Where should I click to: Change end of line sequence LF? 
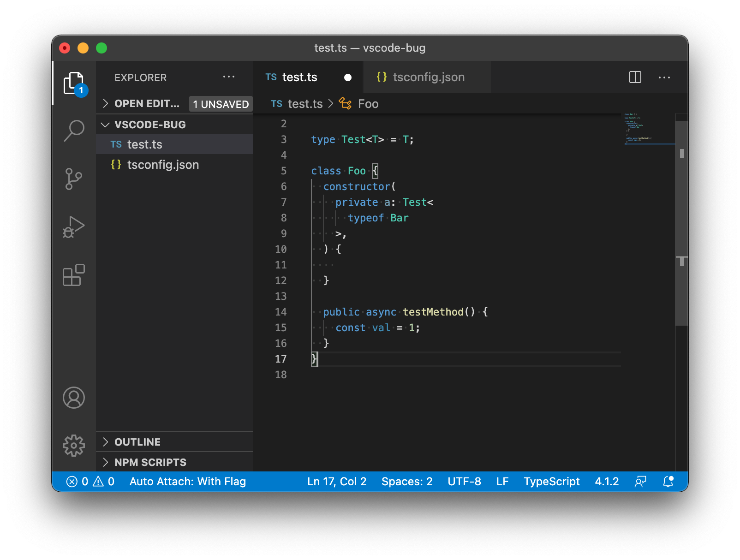click(x=502, y=482)
